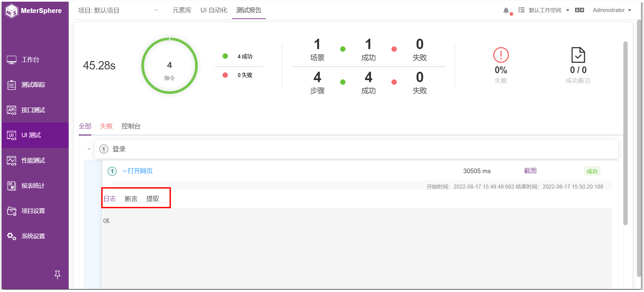Open the 项目: 默认项目 project dropdown

[x=118, y=10]
